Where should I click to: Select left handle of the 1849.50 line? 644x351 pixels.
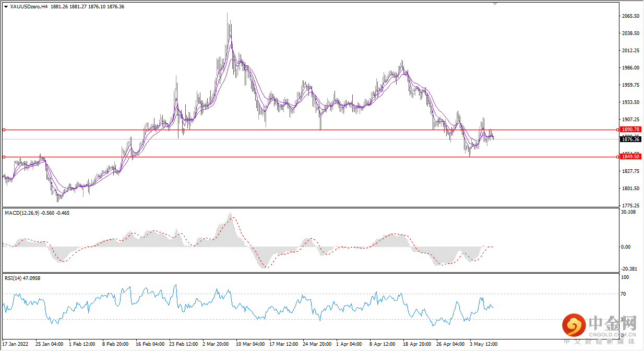point(4,157)
